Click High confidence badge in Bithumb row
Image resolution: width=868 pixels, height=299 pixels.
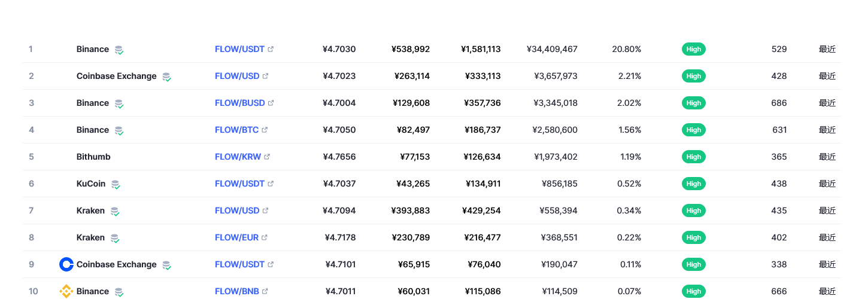(693, 157)
